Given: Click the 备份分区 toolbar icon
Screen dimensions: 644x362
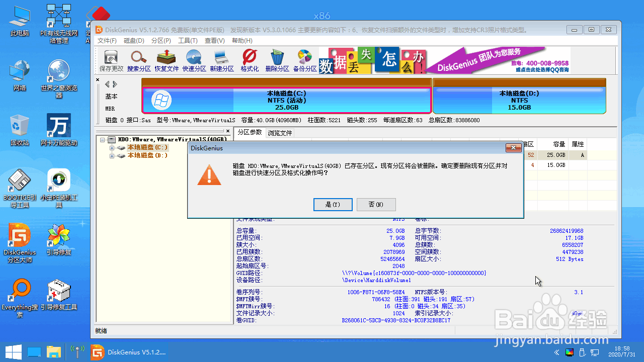Looking at the screenshot, I should 305,61.
